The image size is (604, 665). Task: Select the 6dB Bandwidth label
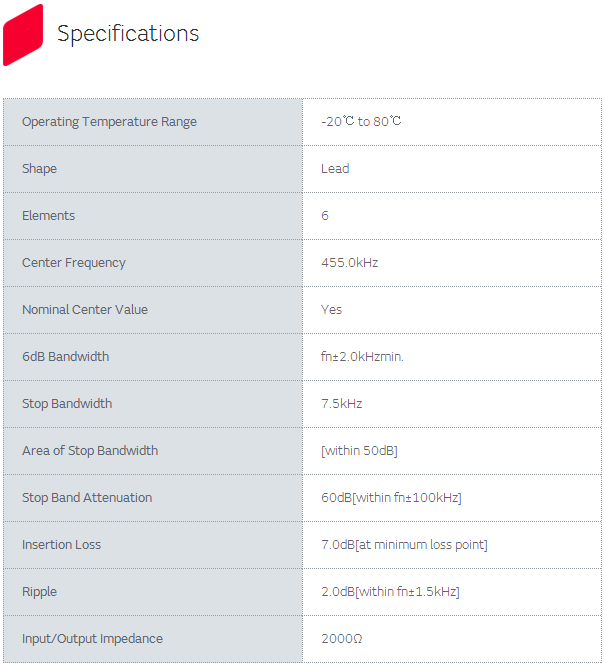point(65,357)
